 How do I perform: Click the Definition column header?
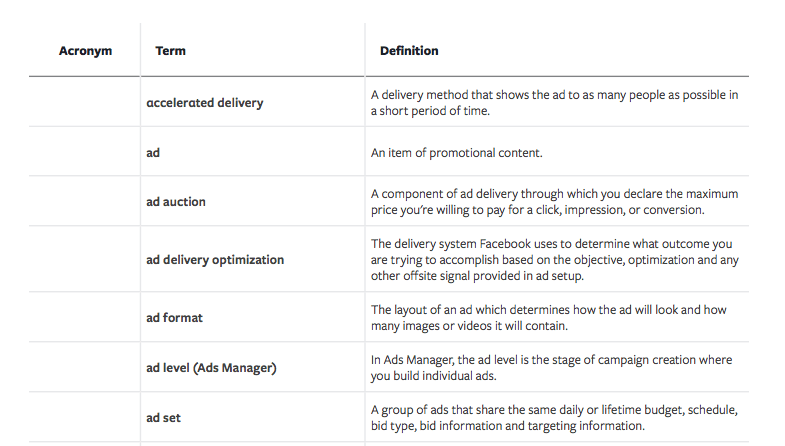(409, 51)
